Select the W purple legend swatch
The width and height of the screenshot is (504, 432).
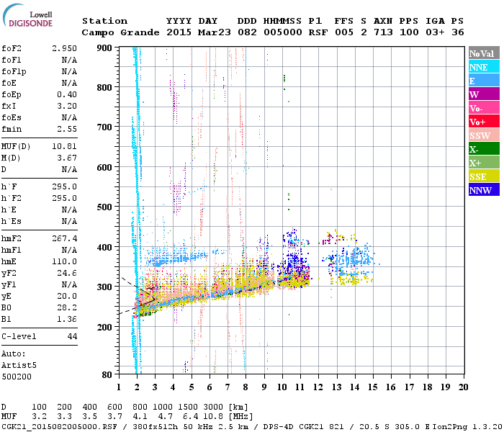pyautogui.click(x=484, y=94)
